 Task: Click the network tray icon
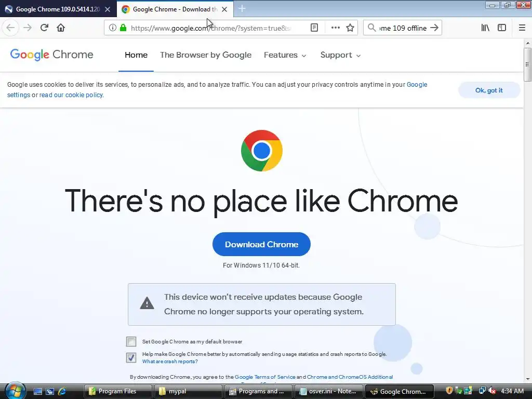482,391
